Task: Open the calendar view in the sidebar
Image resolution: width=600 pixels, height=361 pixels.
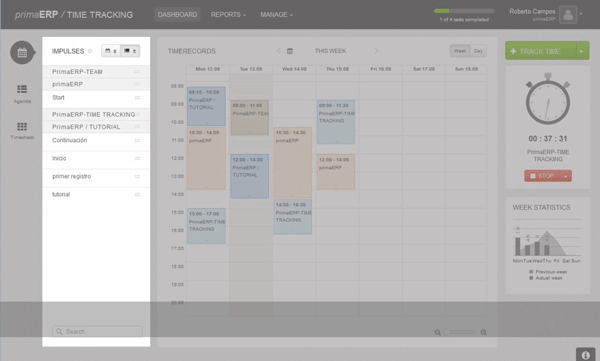Action: point(22,52)
